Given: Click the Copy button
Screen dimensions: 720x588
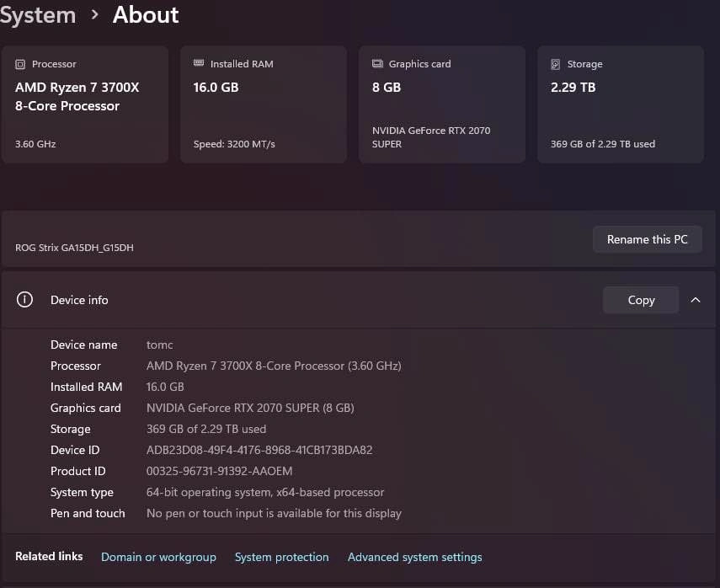Looking at the screenshot, I should (x=641, y=300).
